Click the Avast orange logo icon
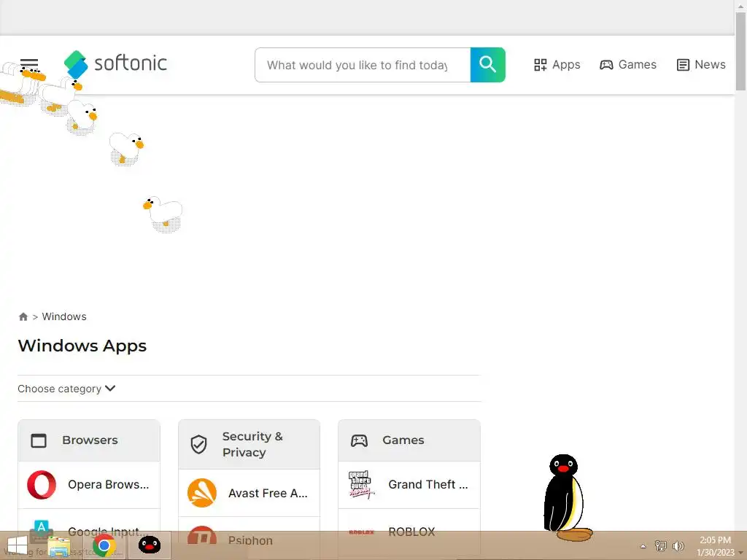Image resolution: width=747 pixels, height=560 pixels. [202, 493]
